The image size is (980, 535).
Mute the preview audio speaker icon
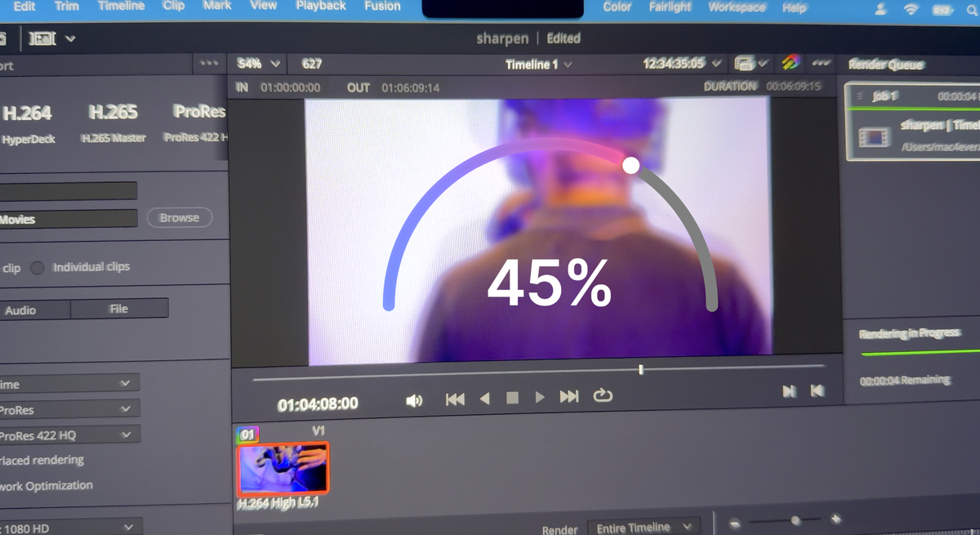coord(415,399)
